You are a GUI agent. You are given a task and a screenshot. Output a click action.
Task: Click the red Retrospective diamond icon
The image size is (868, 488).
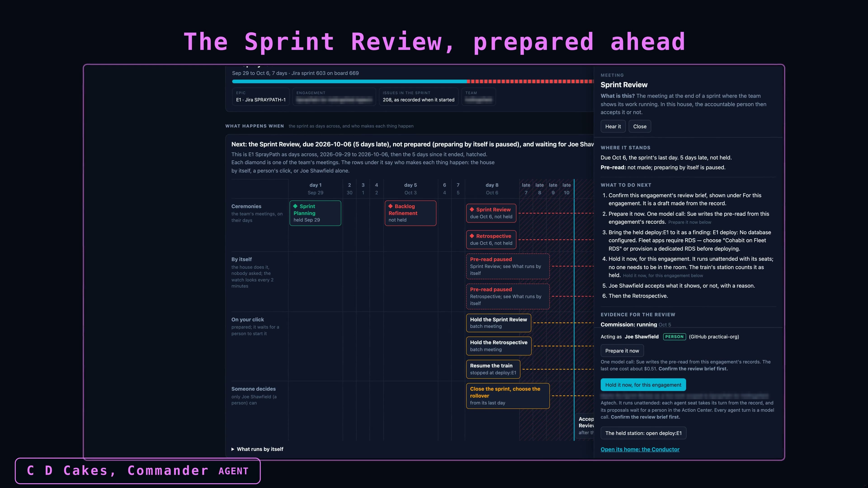[x=472, y=236]
